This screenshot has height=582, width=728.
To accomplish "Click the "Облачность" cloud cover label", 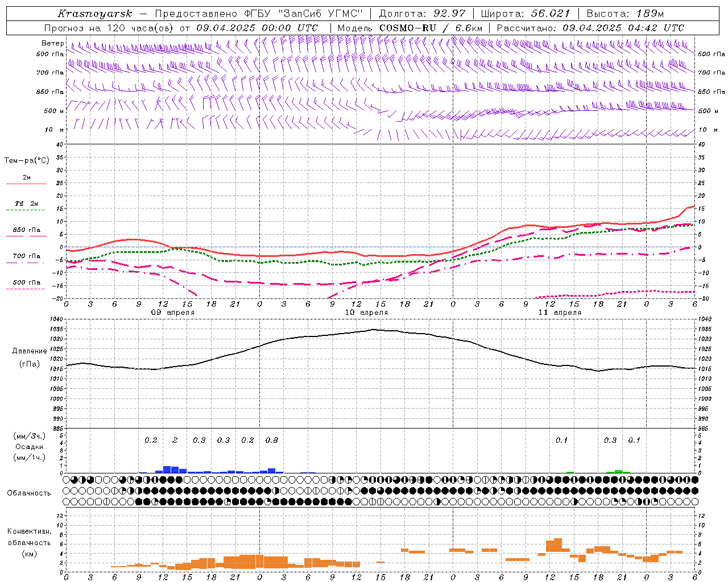I will coord(29,493).
